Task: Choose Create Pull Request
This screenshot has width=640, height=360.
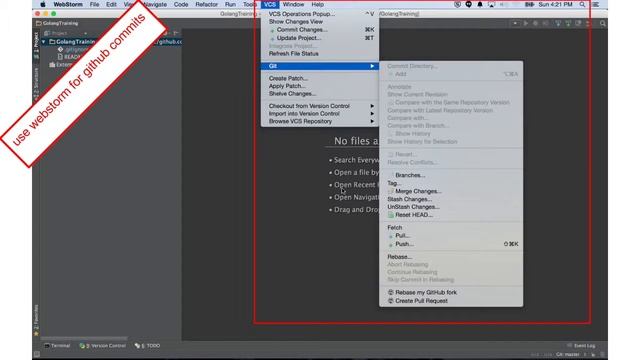Action: coord(451,301)
